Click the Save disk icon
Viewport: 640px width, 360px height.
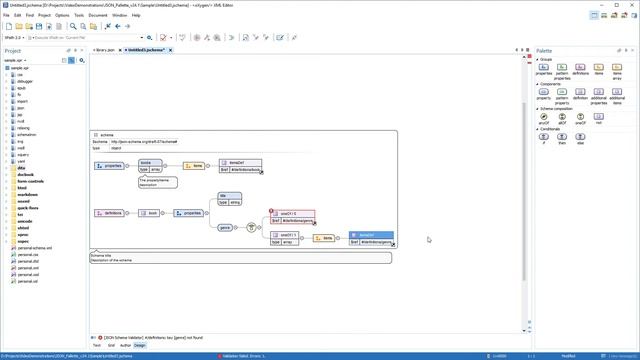[39, 27]
